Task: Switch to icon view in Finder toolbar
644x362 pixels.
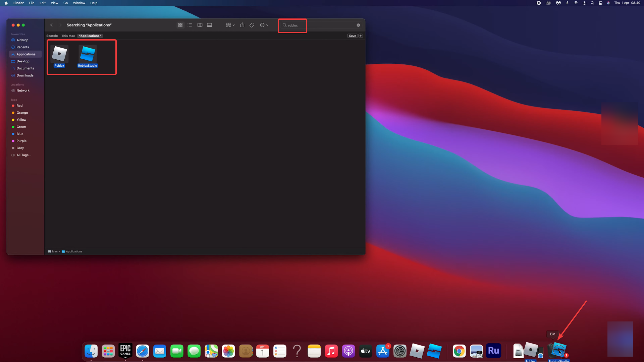Action: pyautogui.click(x=180, y=25)
